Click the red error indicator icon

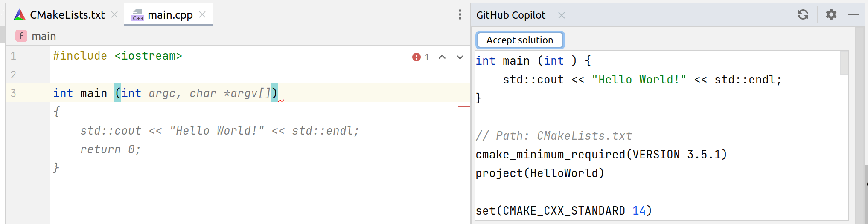(x=417, y=57)
